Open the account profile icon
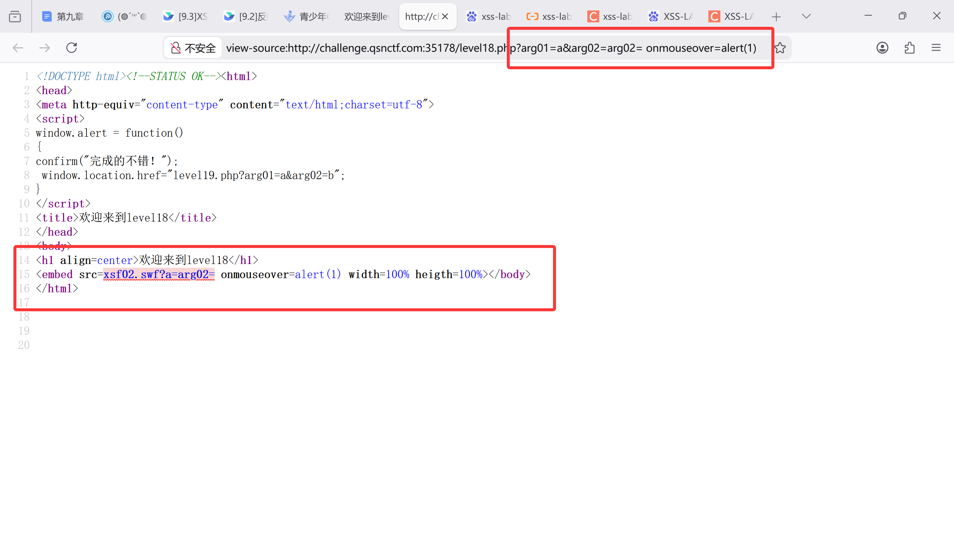This screenshot has height=560, width=954. 882,48
